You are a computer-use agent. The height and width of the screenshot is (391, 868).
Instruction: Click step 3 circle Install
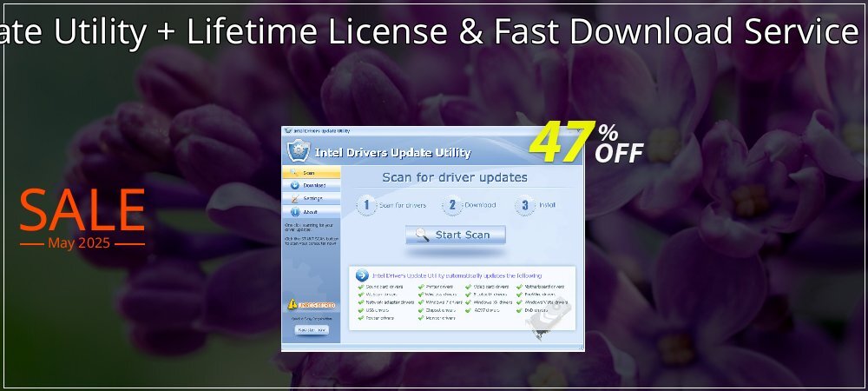pyautogui.click(x=524, y=205)
